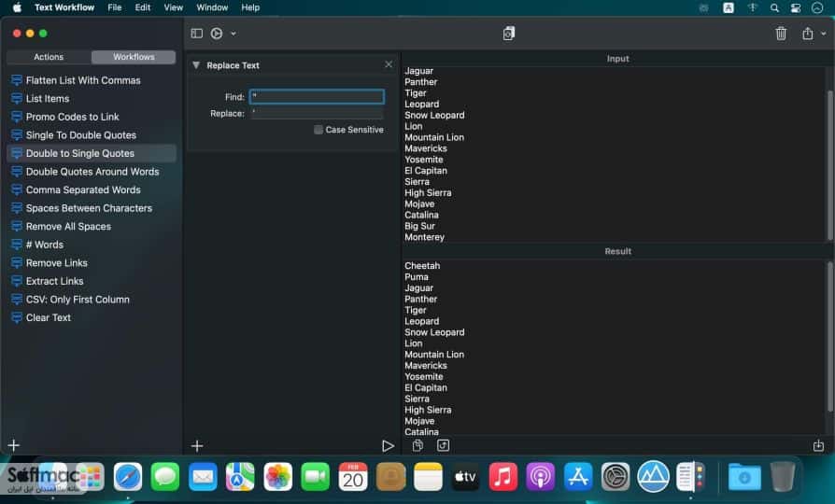This screenshot has width=835, height=504.
Task: Open Music from the Dock
Action: click(503, 476)
